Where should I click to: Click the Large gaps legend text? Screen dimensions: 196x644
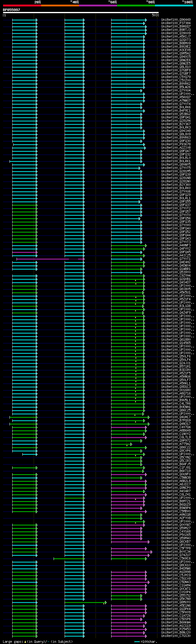click(x=38, y=642)
